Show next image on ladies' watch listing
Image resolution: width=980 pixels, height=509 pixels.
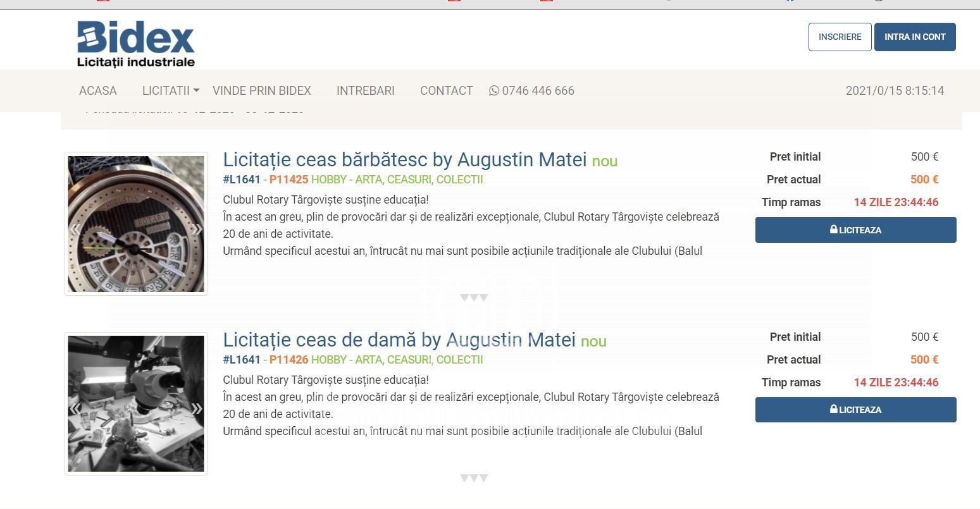point(197,408)
